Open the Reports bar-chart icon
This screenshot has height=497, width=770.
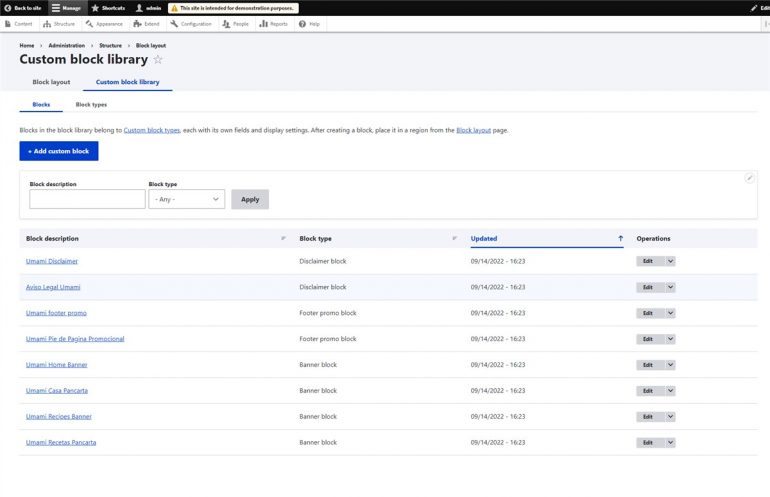pyautogui.click(x=264, y=24)
